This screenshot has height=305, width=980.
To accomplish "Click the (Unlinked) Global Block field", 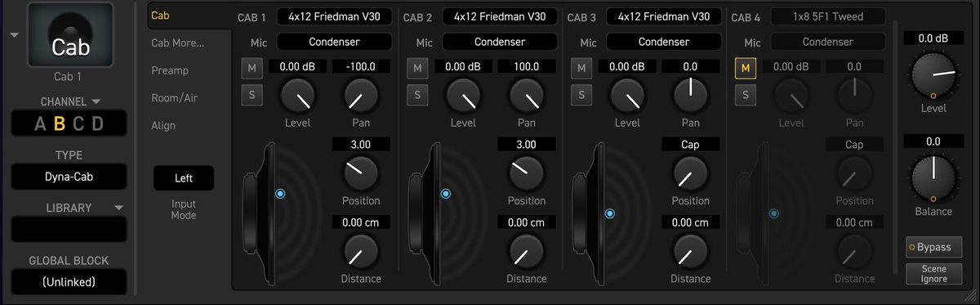I will point(69,282).
